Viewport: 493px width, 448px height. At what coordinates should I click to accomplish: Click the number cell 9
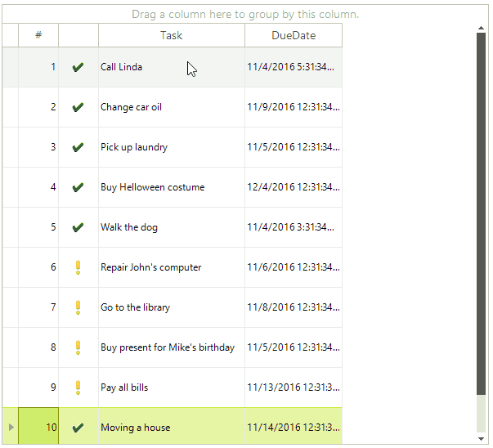click(x=38, y=388)
